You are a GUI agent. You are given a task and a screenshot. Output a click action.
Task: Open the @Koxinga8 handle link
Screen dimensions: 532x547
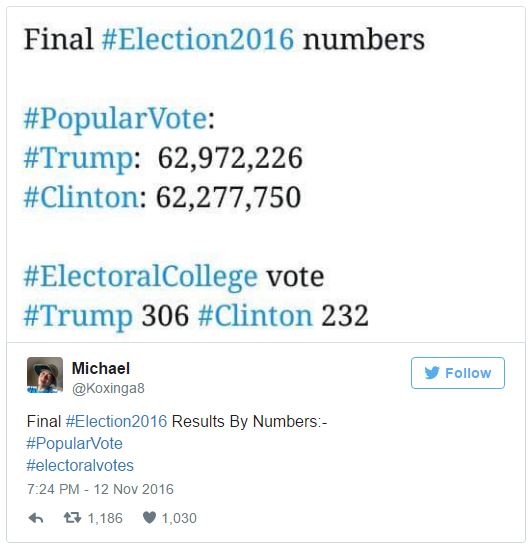(x=108, y=388)
